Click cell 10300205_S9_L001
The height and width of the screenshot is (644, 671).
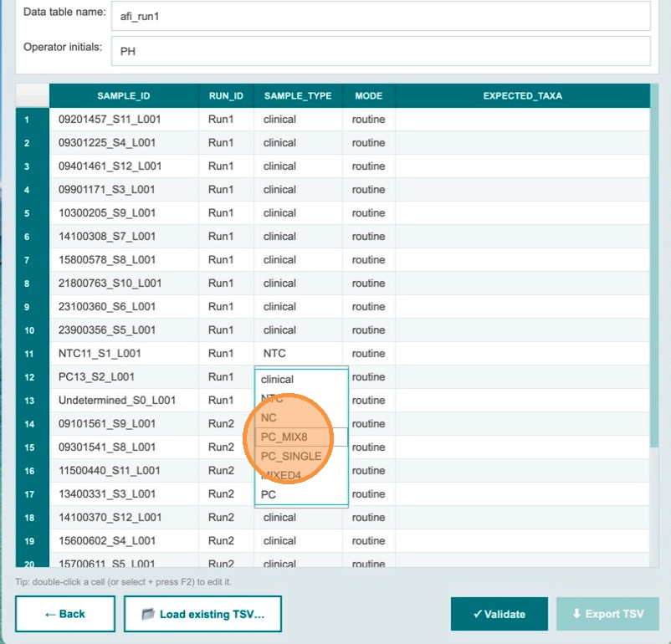(124, 212)
